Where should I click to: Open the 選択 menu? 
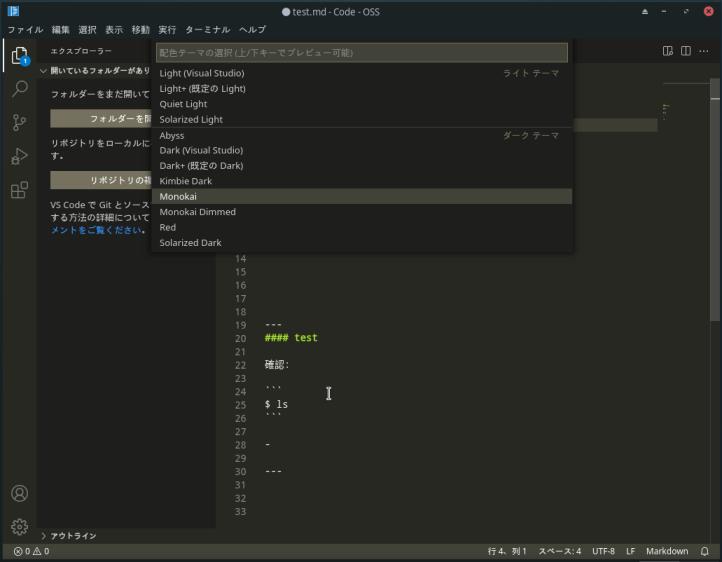(87, 30)
